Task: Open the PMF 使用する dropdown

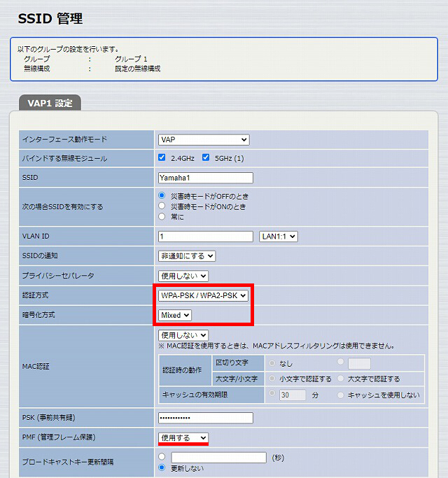Action: (183, 438)
